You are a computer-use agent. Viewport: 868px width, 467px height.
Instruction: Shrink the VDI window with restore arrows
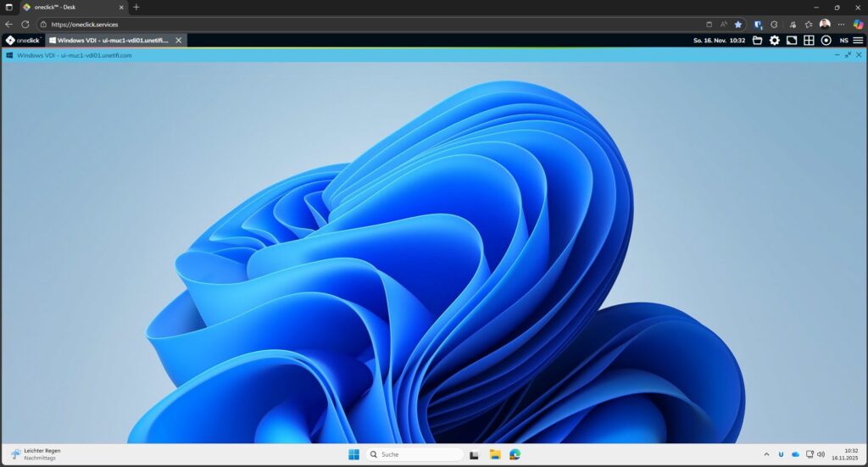[x=848, y=55]
